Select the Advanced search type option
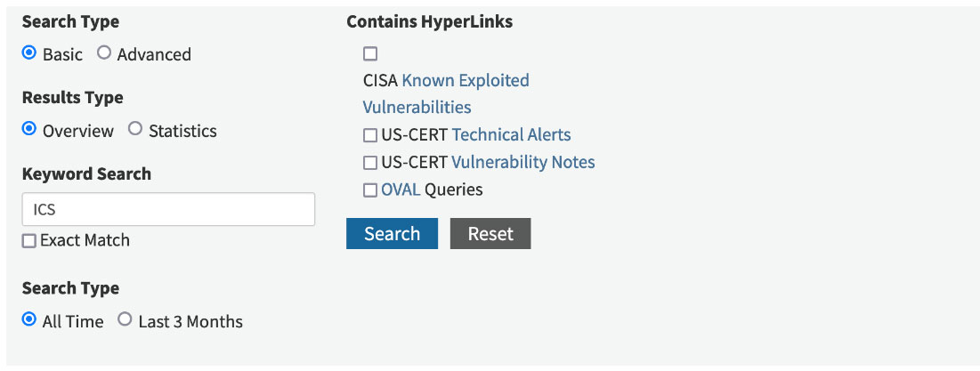 click(x=104, y=53)
